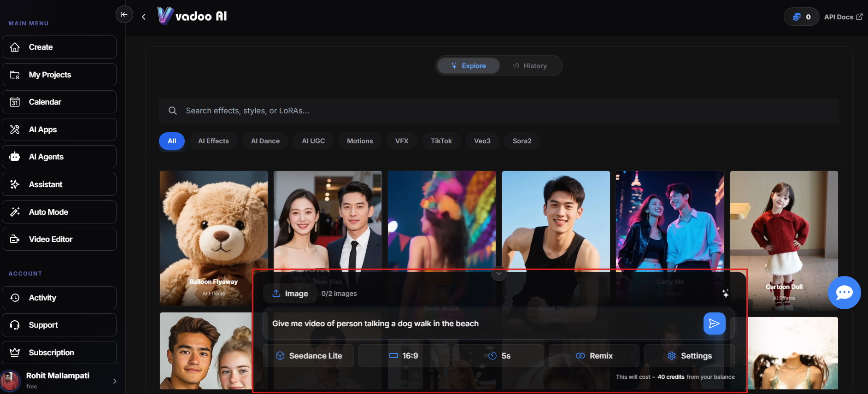The height and width of the screenshot is (394, 868).
Task: Focus the effects search field
Action: click(499, 111)
